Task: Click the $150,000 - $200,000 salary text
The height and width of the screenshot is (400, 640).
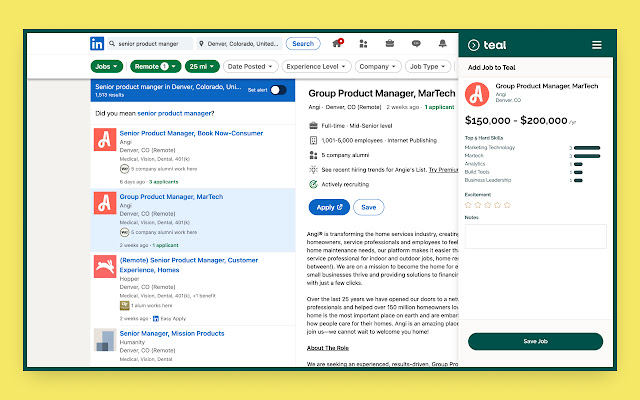Action: tap(516, 121)
